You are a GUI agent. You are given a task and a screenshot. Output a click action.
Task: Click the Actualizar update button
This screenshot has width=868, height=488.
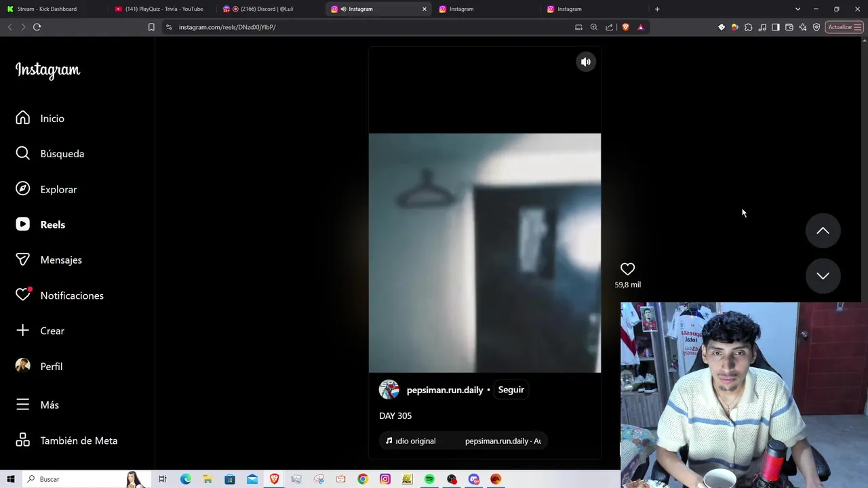[844, 27]
